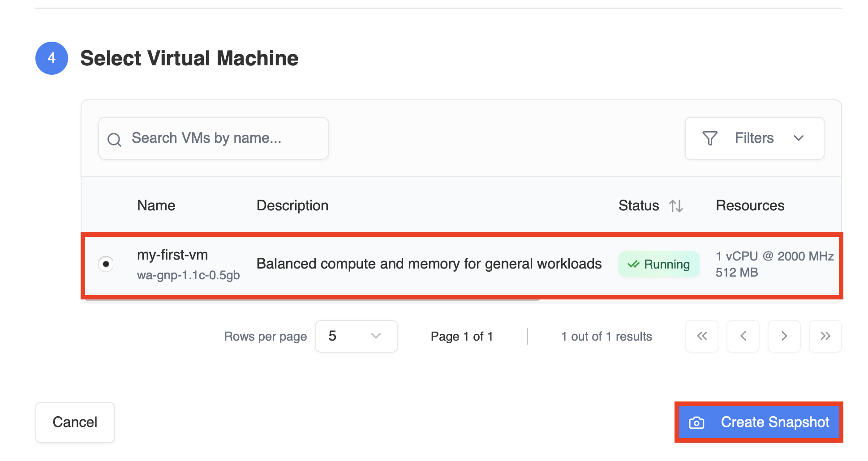
Task: Go to next page arrow
Action: pyautogui.click(x=784, y=336)
